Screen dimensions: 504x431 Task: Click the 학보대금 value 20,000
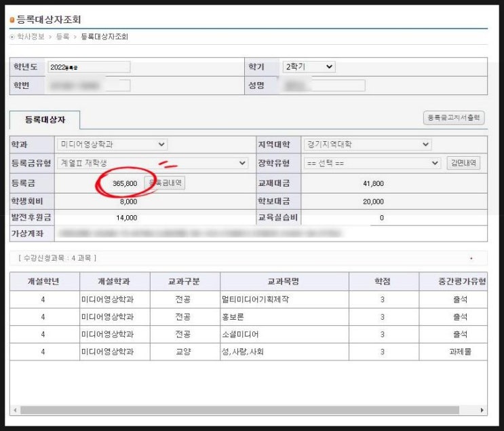click(x=373, y=202)
